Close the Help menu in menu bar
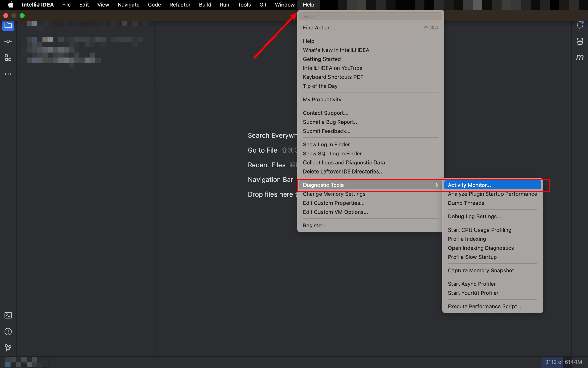 coord(309,5)
